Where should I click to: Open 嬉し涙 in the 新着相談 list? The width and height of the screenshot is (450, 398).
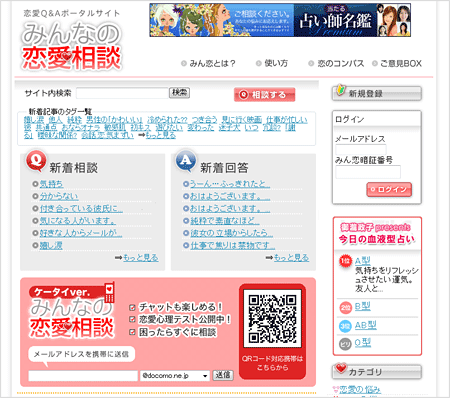tap(51, 245)
